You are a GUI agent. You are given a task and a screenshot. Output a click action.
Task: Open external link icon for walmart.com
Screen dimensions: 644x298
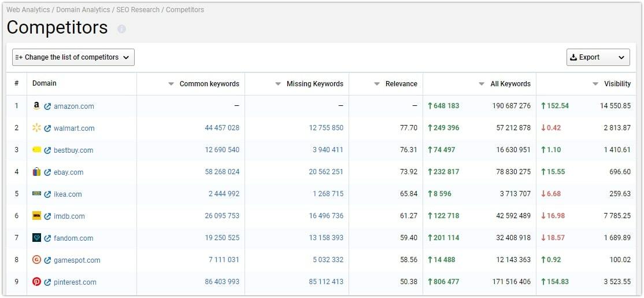click(47, 128)
